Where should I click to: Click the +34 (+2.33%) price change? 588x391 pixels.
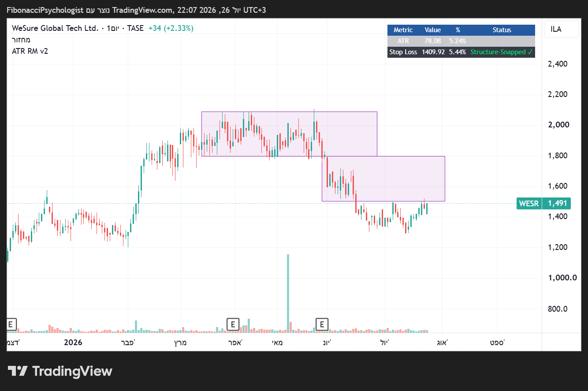click(171, 28)
